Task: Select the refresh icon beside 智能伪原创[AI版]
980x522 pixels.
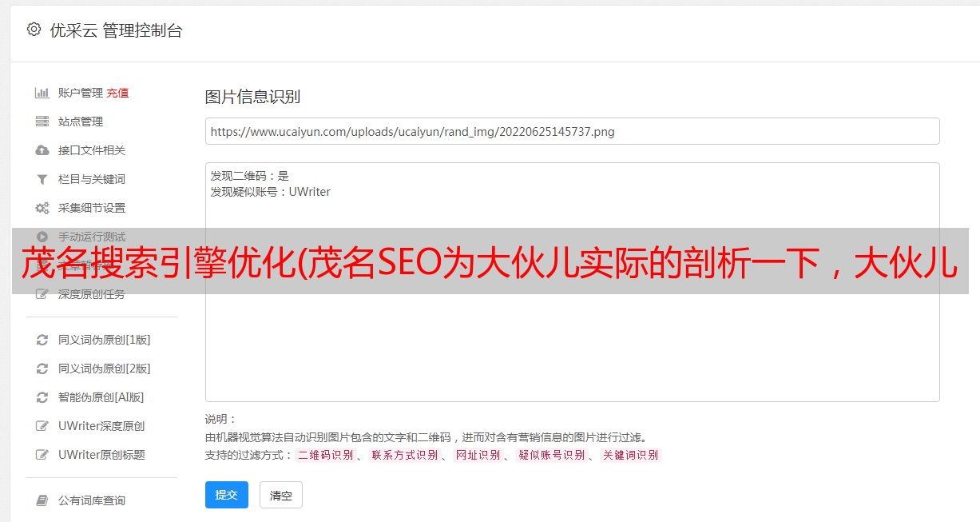Action: coord(42,397)
